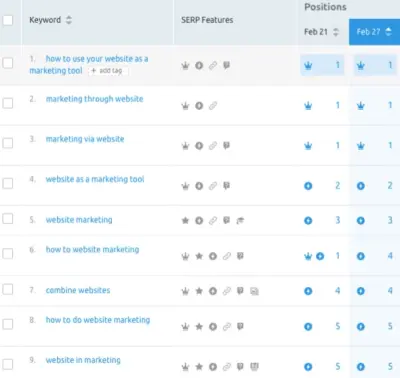Tick the select-all checkbox in header

coord(8,20)
